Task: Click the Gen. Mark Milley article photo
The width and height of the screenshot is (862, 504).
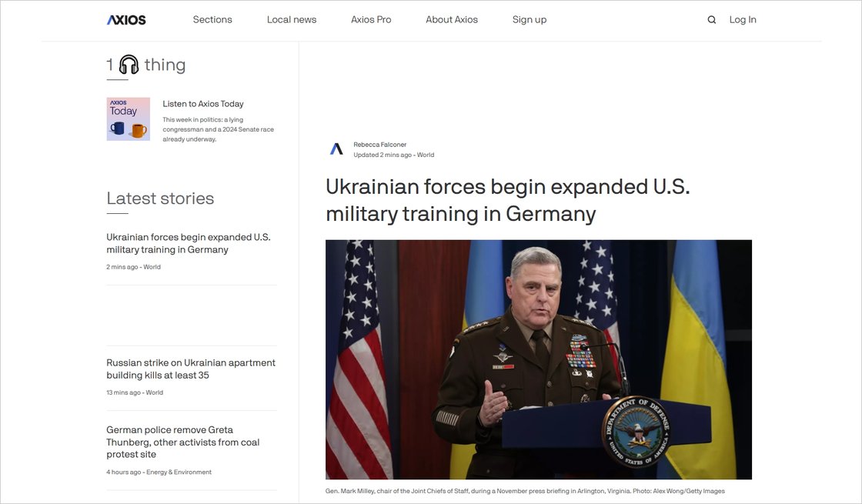Action: point(539,359)
